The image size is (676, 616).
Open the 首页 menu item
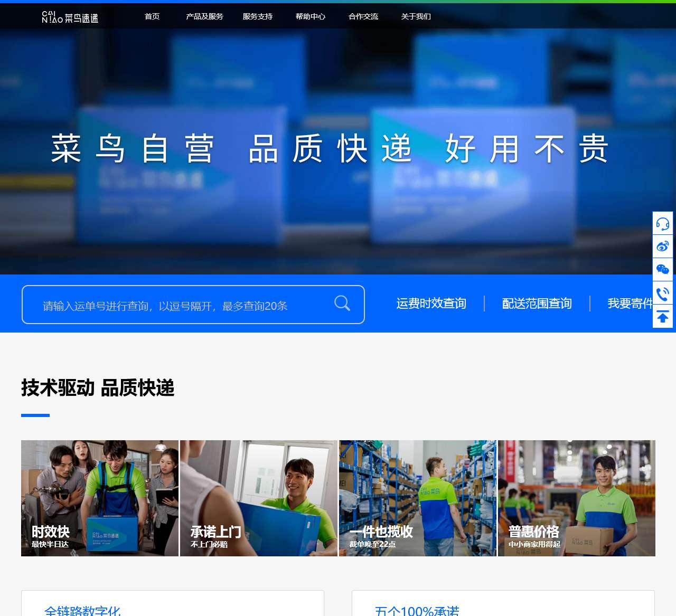pos(152,16)
